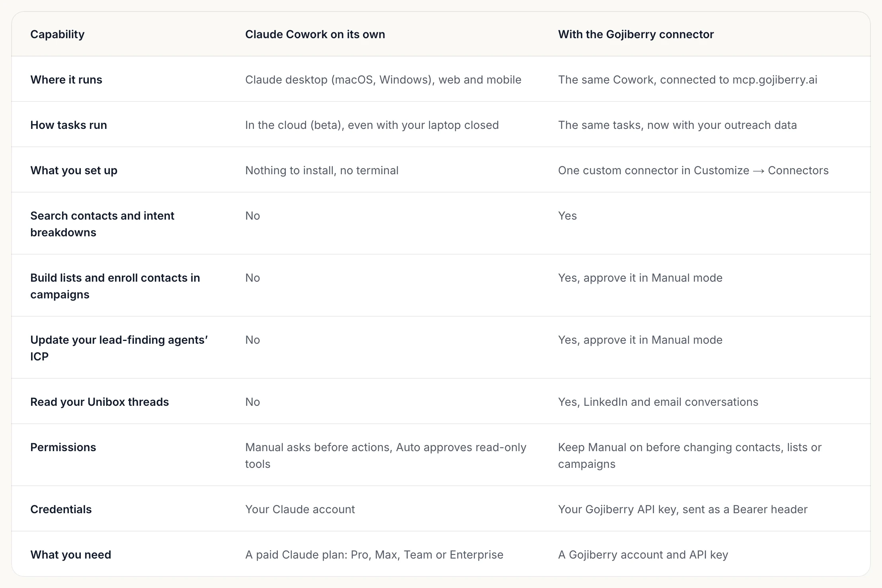The image size is (882, 588).
Task: Click 'Claude Cowork on its own' header
Action: pyautogui.click(x=315, y=35)
